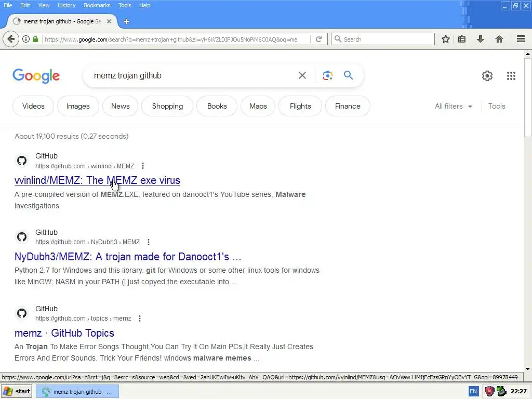Reload the page with the refresh icon
Viewport: 532px width, 399px height.
[318, 39]
